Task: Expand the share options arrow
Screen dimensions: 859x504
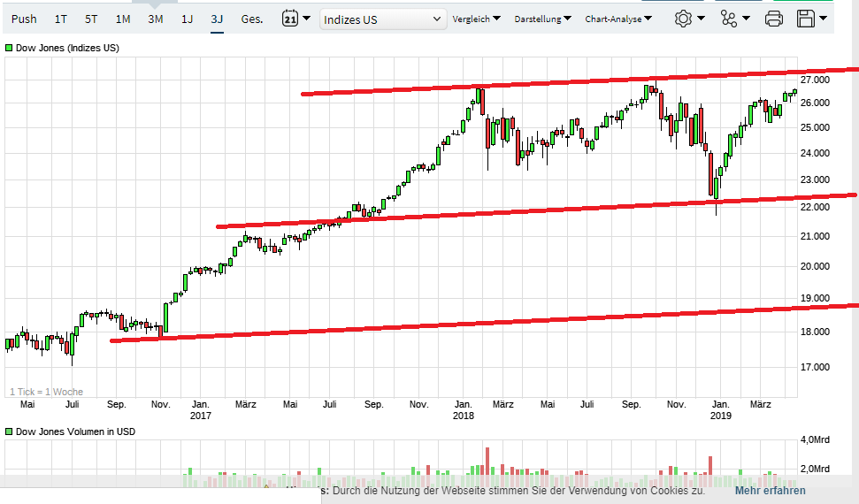Action: click(x=746, y=19)
